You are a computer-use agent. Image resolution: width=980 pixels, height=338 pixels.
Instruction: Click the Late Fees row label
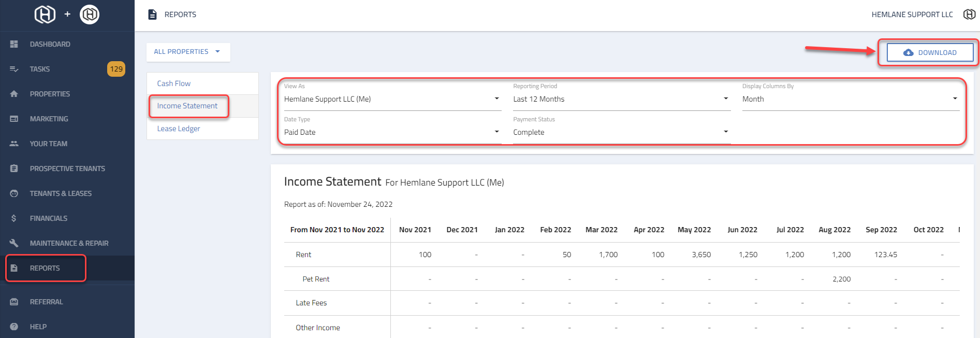click(311, 303)
